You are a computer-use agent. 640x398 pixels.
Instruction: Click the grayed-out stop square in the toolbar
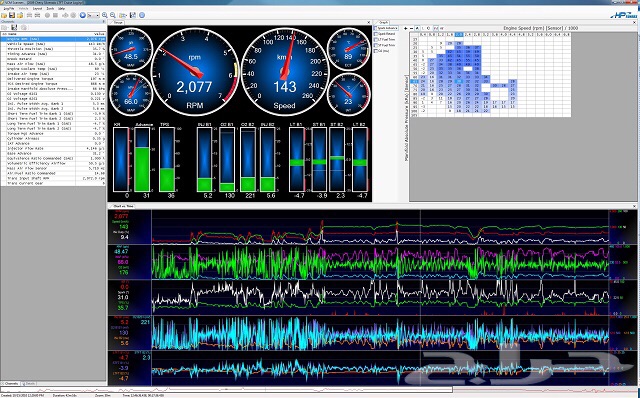click(x=55, y=15)
